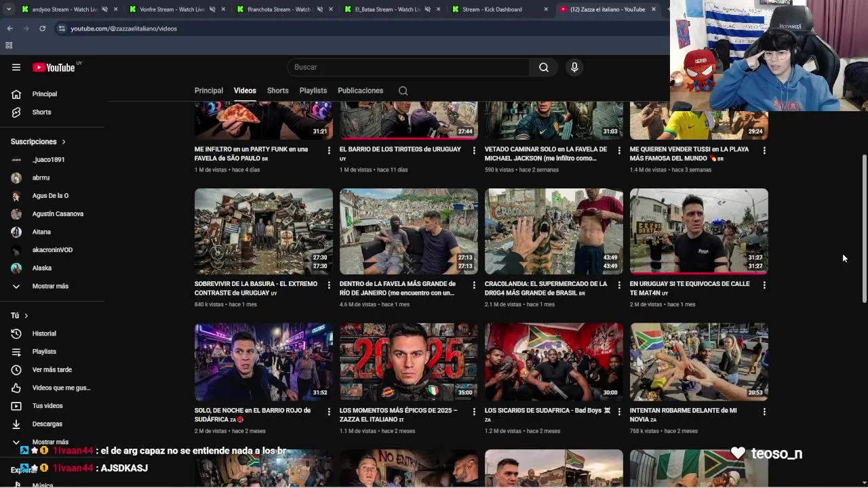Click the search magnifier button
The image size is (868, 488).
pyautogui.click(x=544, y=67)
